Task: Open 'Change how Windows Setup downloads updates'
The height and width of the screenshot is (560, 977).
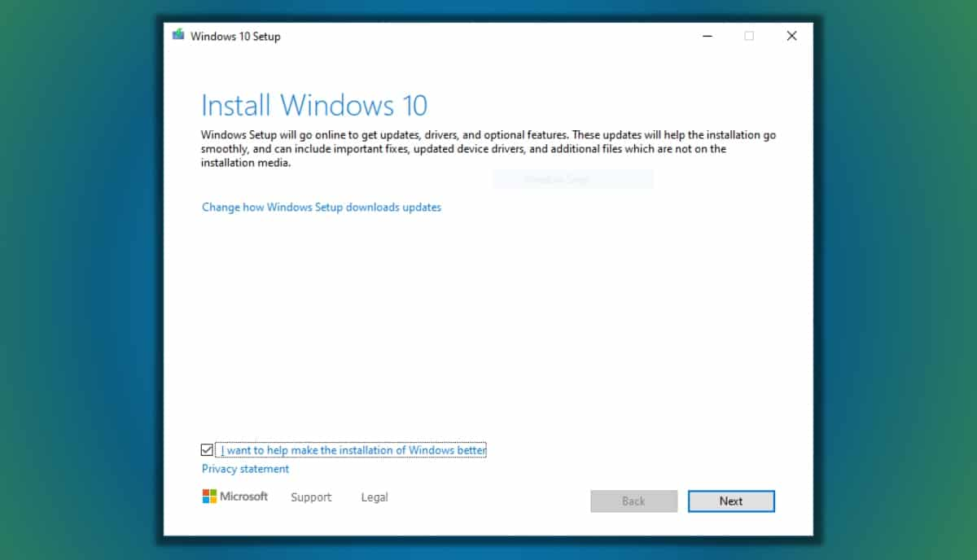Action: tap(322, 207)
